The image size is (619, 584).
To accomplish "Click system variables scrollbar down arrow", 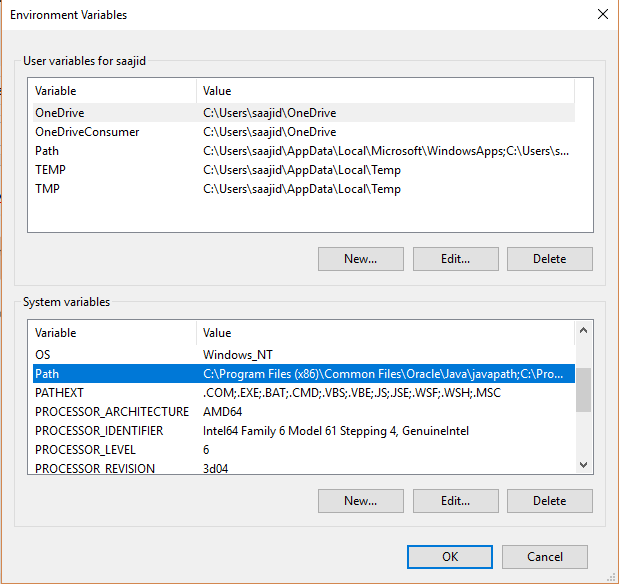I will [583, 465].
